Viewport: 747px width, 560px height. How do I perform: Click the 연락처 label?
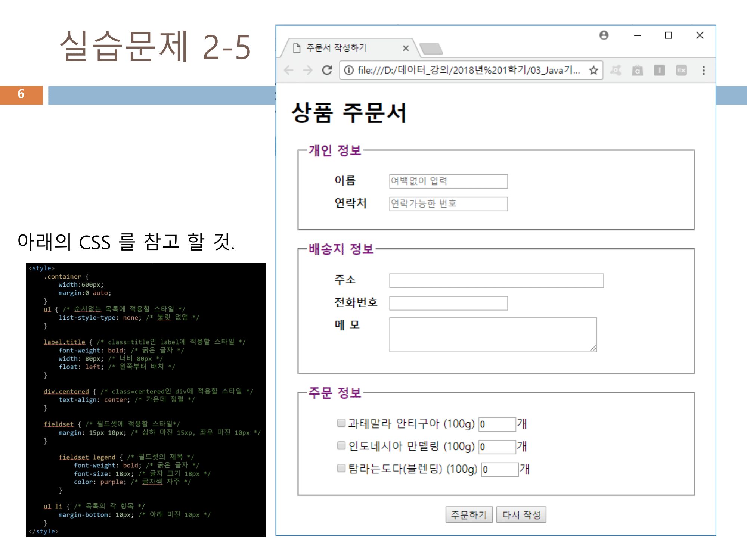[350, 203]
